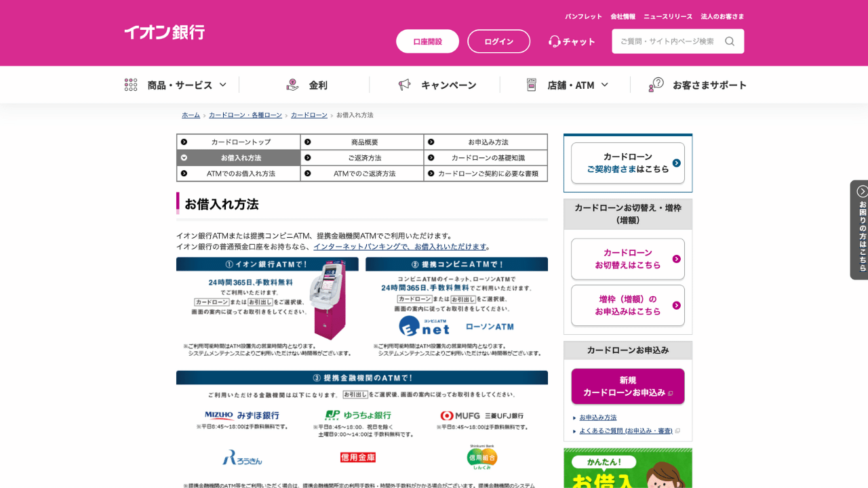868x488 pixels.
Task: Click the 店舗・ATM machine icon
Action: coord(532,85)
